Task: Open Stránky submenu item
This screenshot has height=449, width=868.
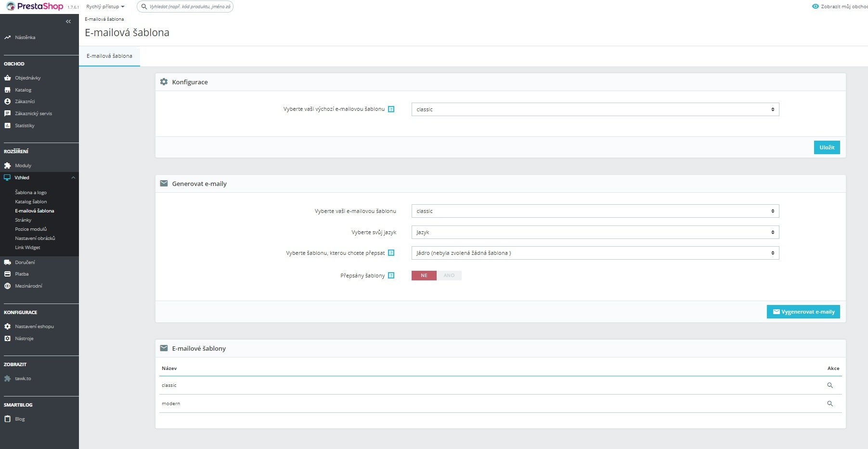Action: (23, 220)
